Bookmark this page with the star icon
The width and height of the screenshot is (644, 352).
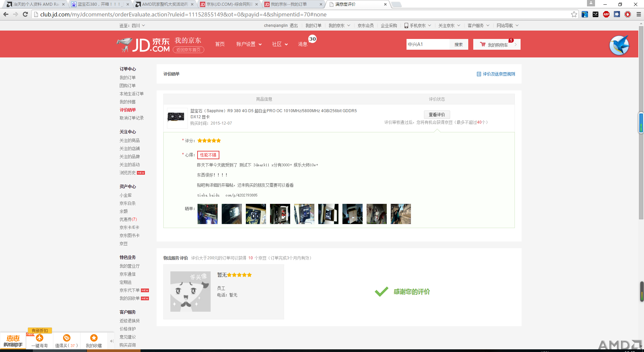574,14
